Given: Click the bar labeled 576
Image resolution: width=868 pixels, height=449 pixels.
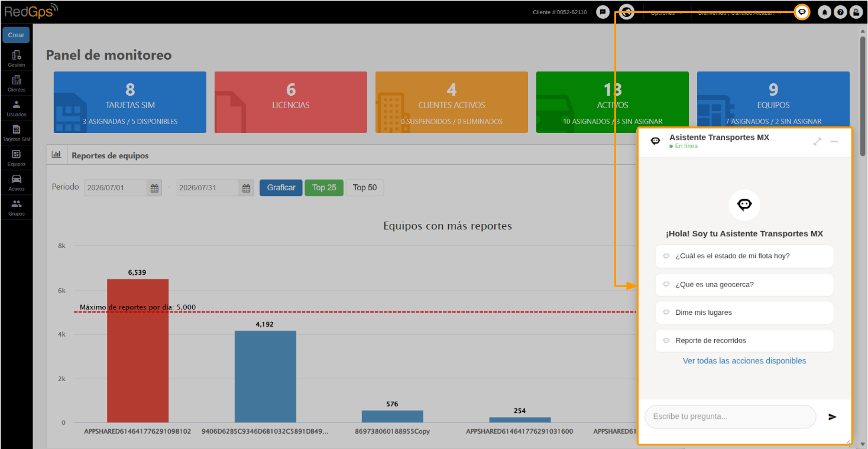Looking at the screenshot, I should pos(393,417).
